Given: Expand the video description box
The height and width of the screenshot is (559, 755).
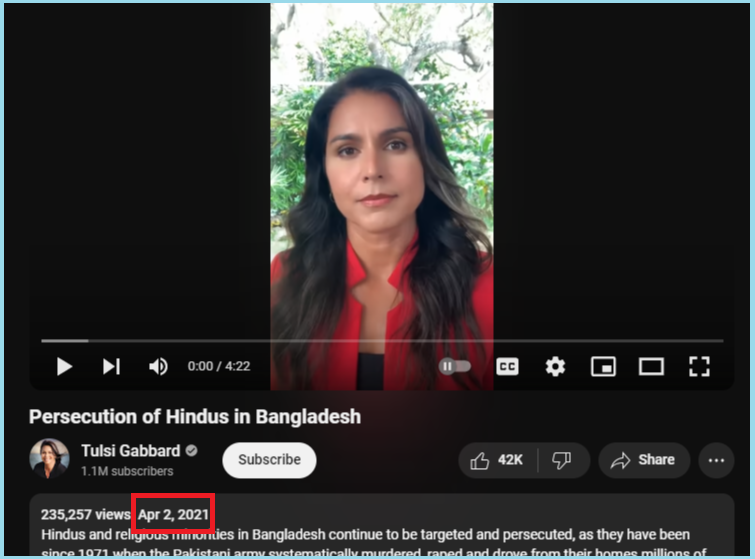Looking at the screenshot, I should [382, 525].
